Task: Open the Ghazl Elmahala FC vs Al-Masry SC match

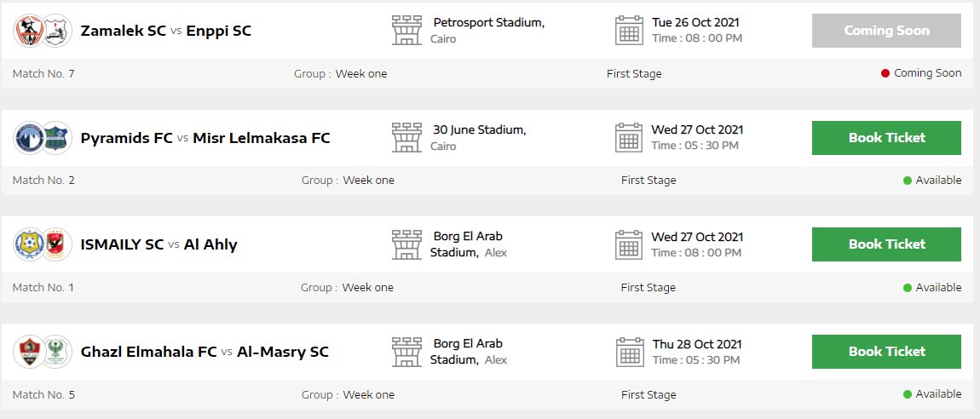Action: [205, 352]
